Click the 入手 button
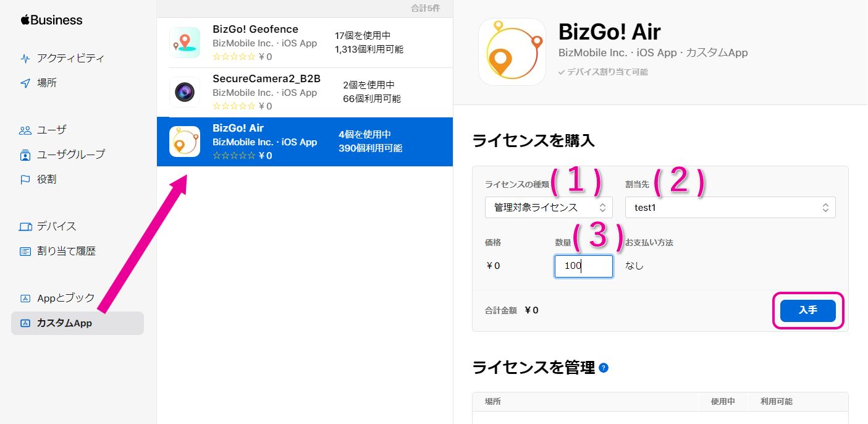Image resolution: width=868 pixels, height=424 pixels. [x=807, y=310]
